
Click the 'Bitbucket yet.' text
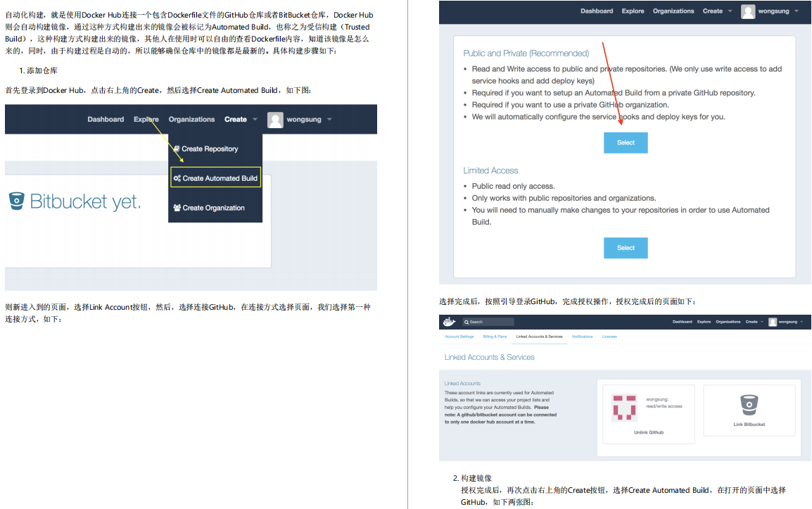[x=85, y=201]
